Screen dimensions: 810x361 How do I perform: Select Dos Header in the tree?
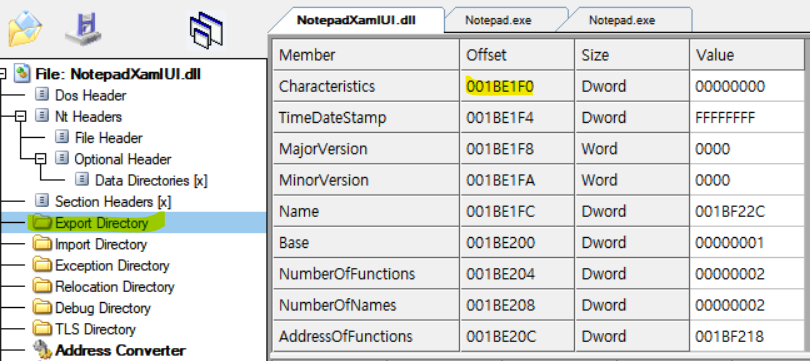(90, 96)
